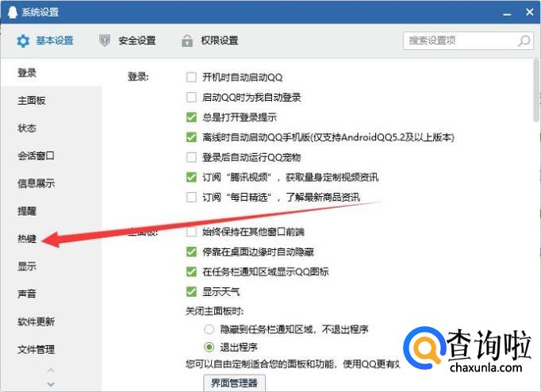Disable 显示天气 checkbox
This screenshot has width=541, height=392.
(191, 291)
